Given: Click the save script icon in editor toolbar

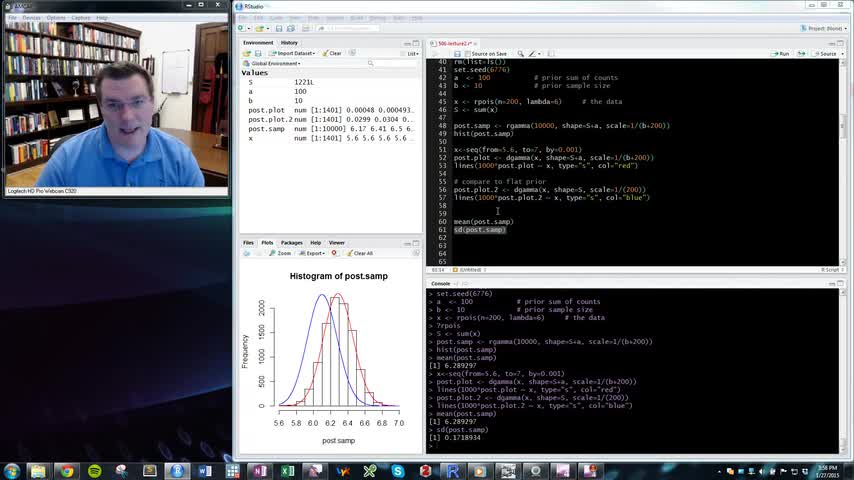Looking at the screenshot, I should [x=458, y=54].
